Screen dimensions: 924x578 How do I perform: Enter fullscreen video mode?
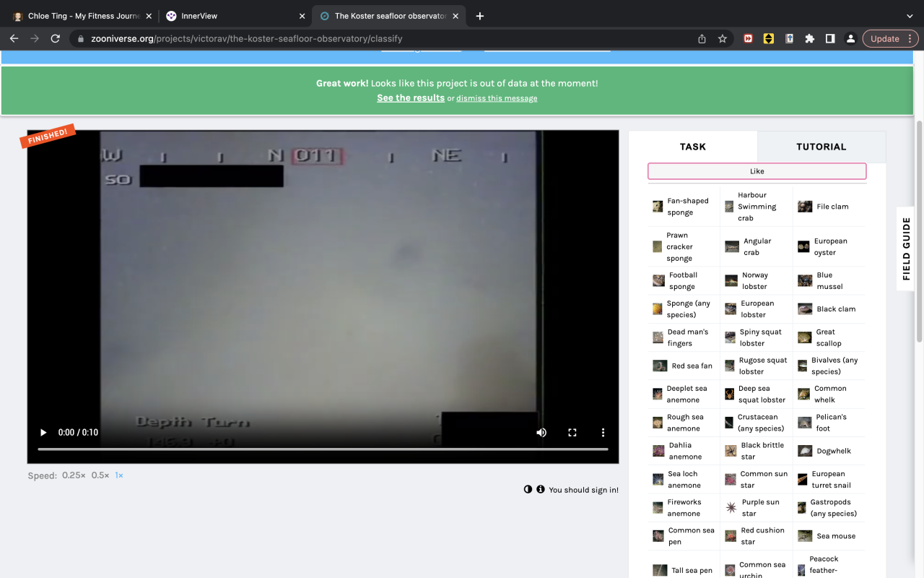572,432
